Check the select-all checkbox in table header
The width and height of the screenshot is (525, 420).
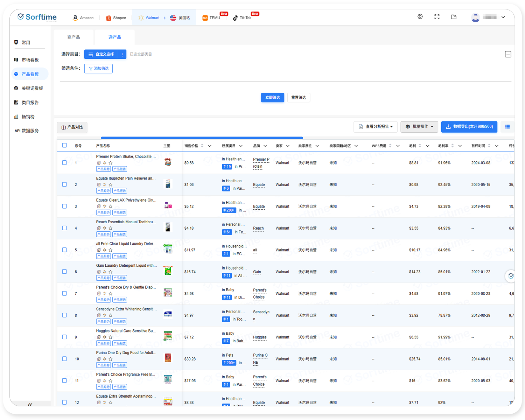click(x=64, y=145)
